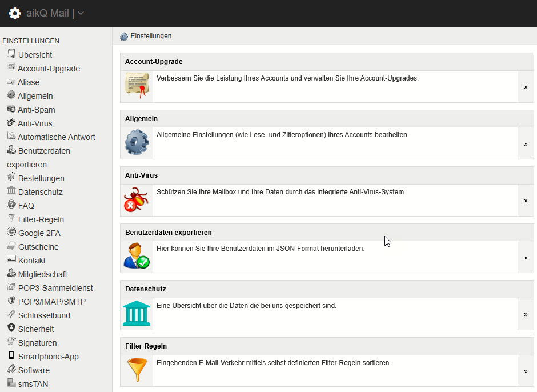The height and width of the screenshot is (392, 537).
Task: Expand the Filter-Regeln section arrow
Action: click(526, 371)
